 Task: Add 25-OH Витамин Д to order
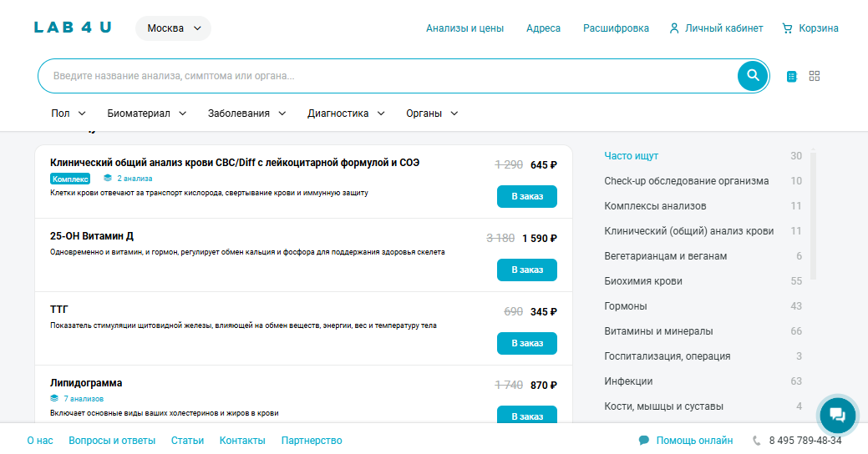tap(527, 270)
